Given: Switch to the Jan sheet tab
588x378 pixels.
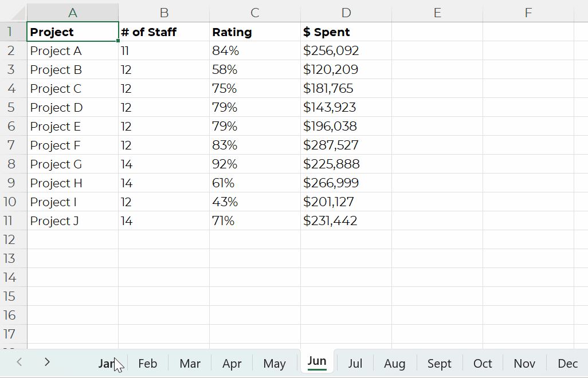Looking at the screenshot, I should click(x=106, y=363).
